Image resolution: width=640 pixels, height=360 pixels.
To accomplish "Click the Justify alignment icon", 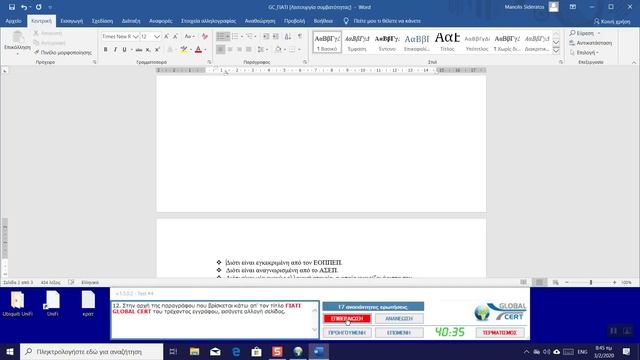I will tap(249, 49).
